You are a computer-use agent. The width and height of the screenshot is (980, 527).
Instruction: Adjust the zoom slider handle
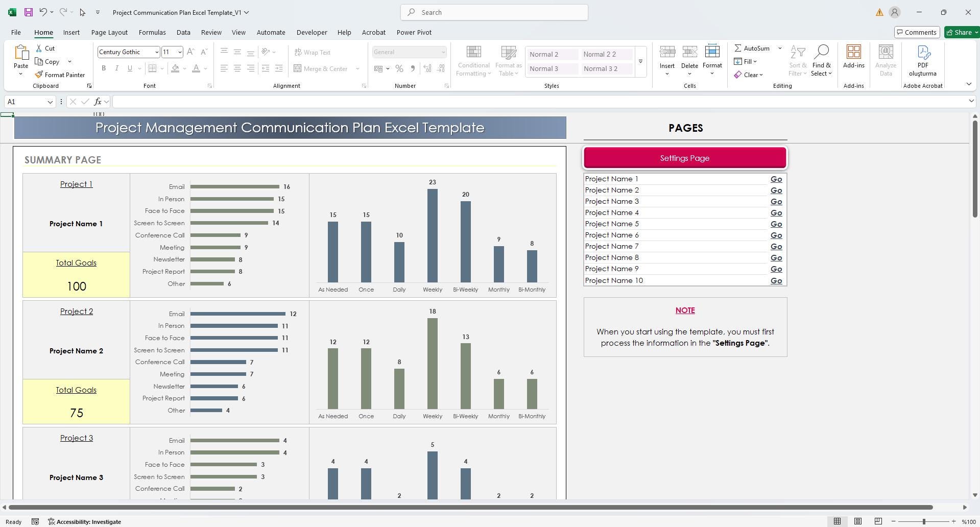click(924, 521)
